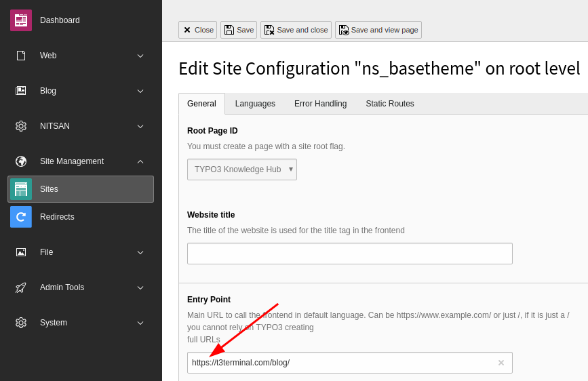Click the File label in sidebar

coord(47,252)
